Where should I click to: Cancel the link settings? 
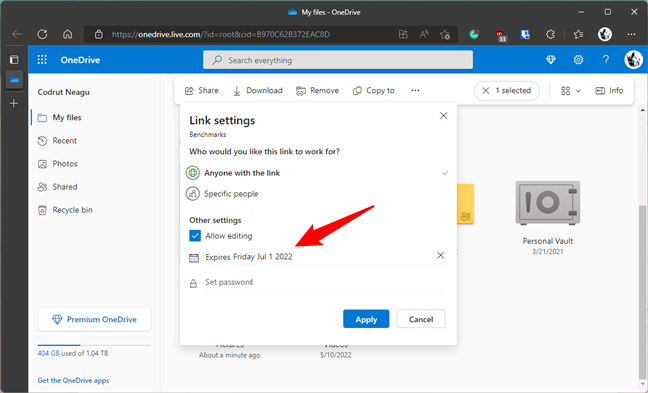point(421,319)
